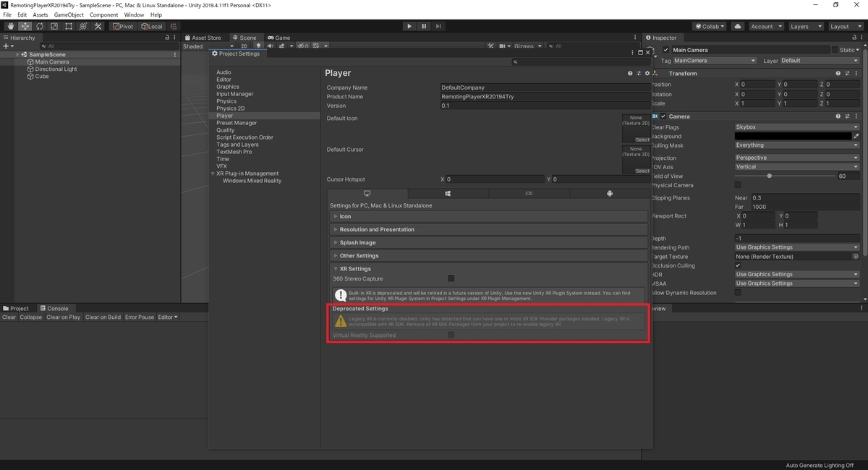Switch to Windows Store platform tab

click(448, 194)
